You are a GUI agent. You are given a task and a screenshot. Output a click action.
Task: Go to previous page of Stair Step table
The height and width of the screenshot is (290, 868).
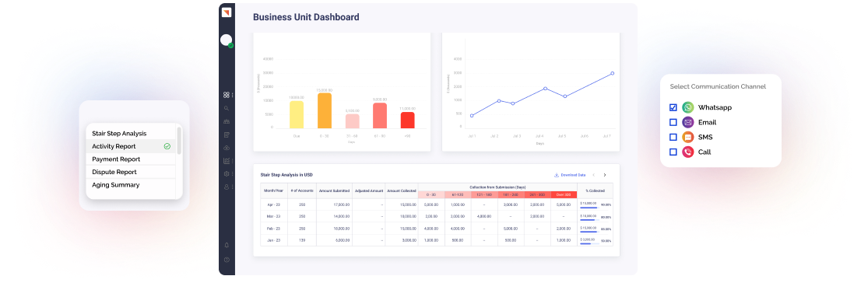(593, 175)
